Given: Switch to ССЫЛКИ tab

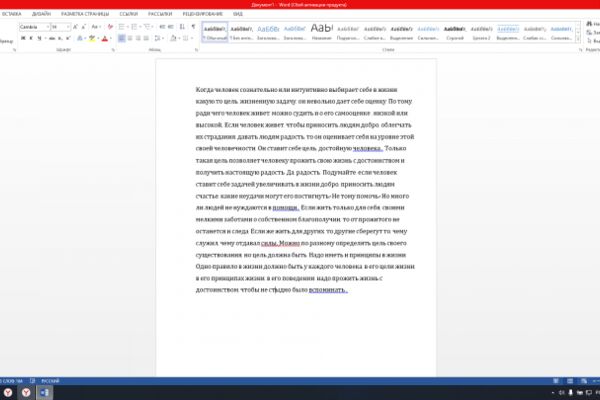Looking at the screenshot, I should (x=129, y=14).
